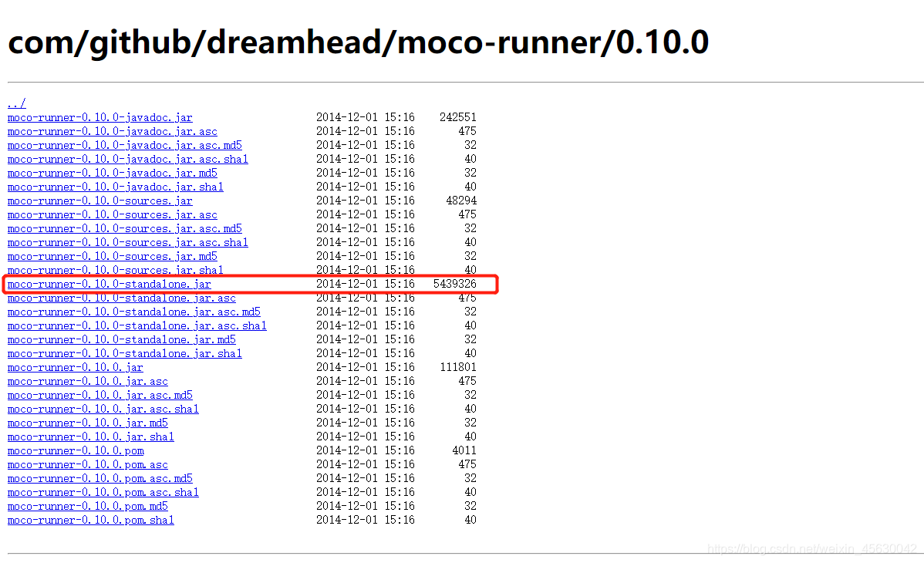Open moco-runner-0.10.0-javadoc.jar.asc link

(113, 131)
